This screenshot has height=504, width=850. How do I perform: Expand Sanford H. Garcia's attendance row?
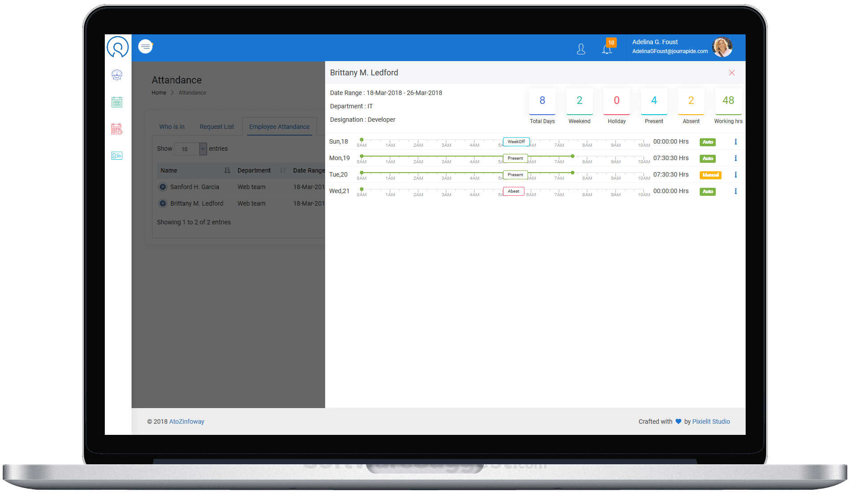tap(163, 186)
